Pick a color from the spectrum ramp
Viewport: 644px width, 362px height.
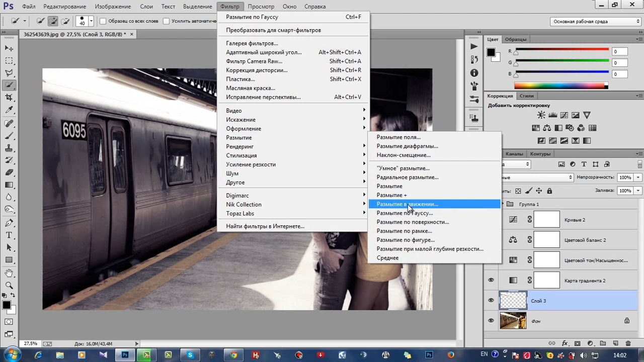pyautogui.click(x=561, y=85)
